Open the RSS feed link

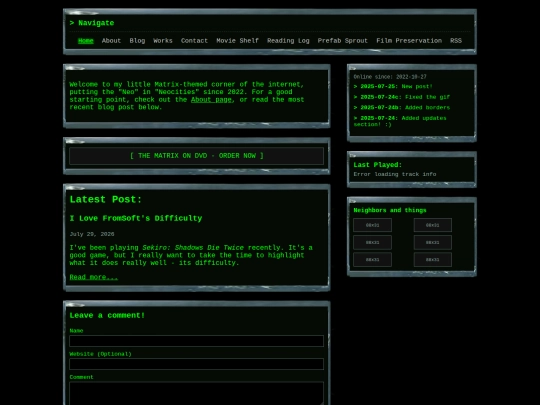(x=456, y=41)
